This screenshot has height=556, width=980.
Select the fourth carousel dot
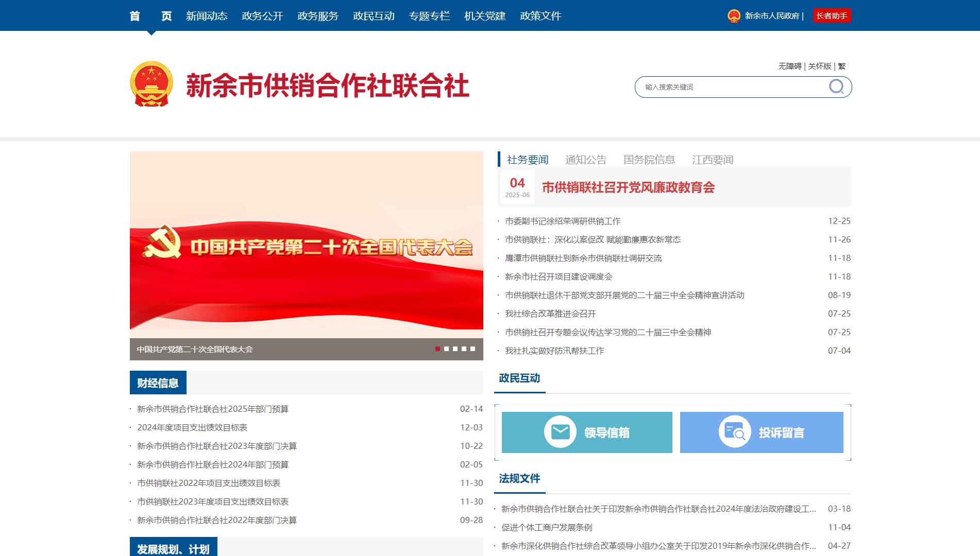tap(464, 349)
